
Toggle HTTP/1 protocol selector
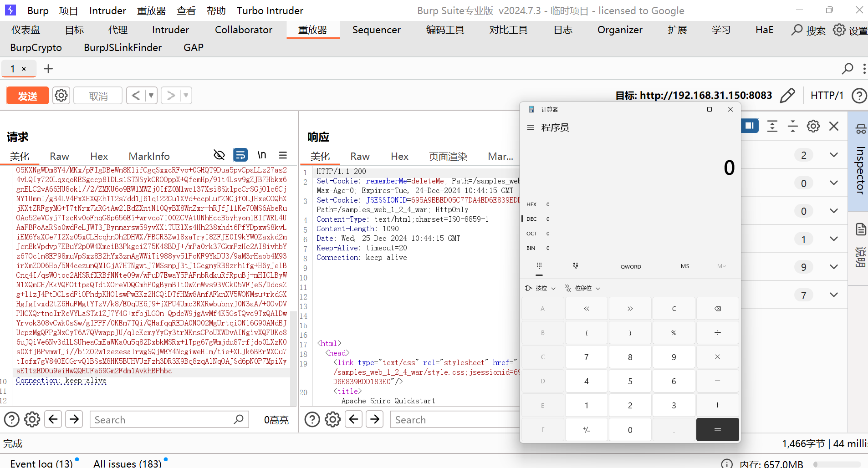pos(827,96)
